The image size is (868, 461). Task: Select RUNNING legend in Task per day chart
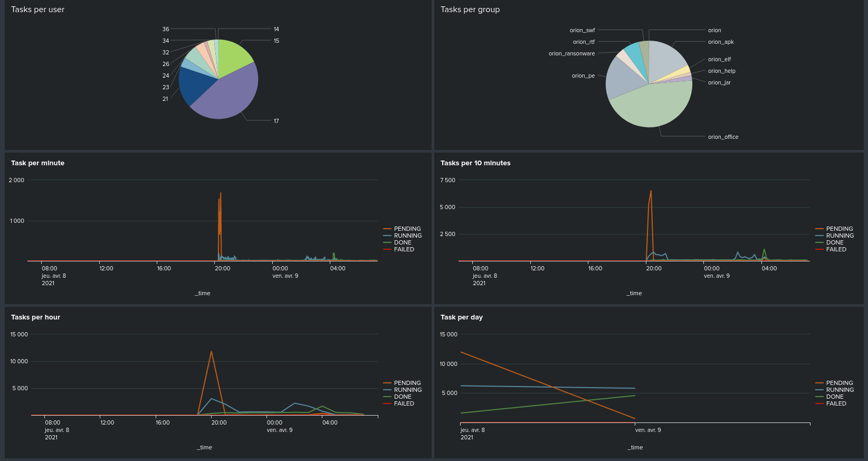[834, 390]
